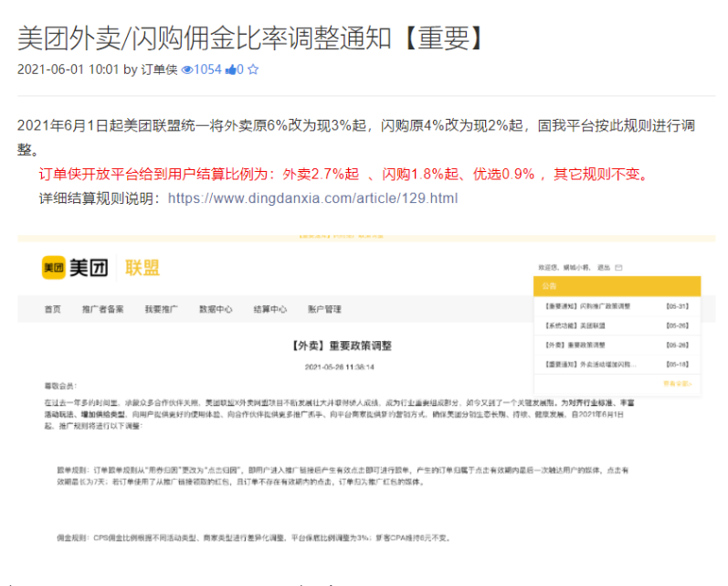Open the 账户管理 nav item
The image size is (728, 586).
pyautogui.click(x=324, y=309)
